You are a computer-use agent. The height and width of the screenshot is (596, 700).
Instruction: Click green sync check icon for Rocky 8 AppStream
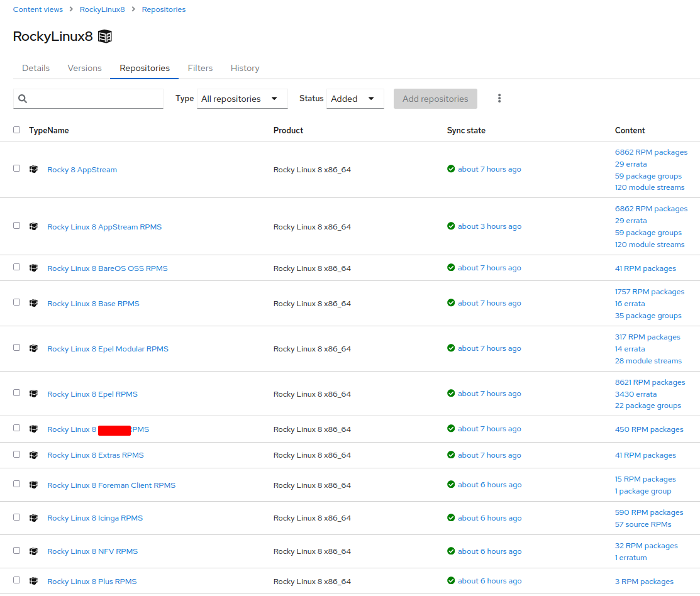(x=451, y=168)
